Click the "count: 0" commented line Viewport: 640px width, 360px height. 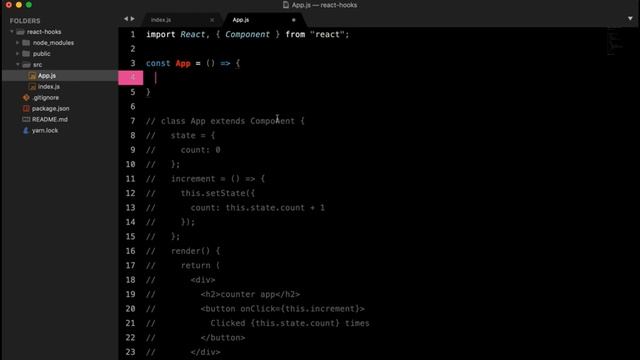[200, 150]
